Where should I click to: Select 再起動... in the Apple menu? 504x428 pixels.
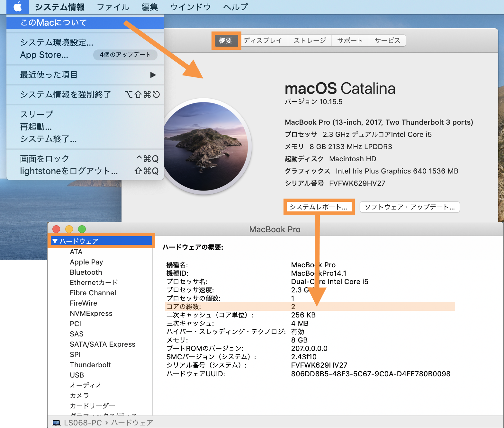pyautogui.click(x=85, y=127)
